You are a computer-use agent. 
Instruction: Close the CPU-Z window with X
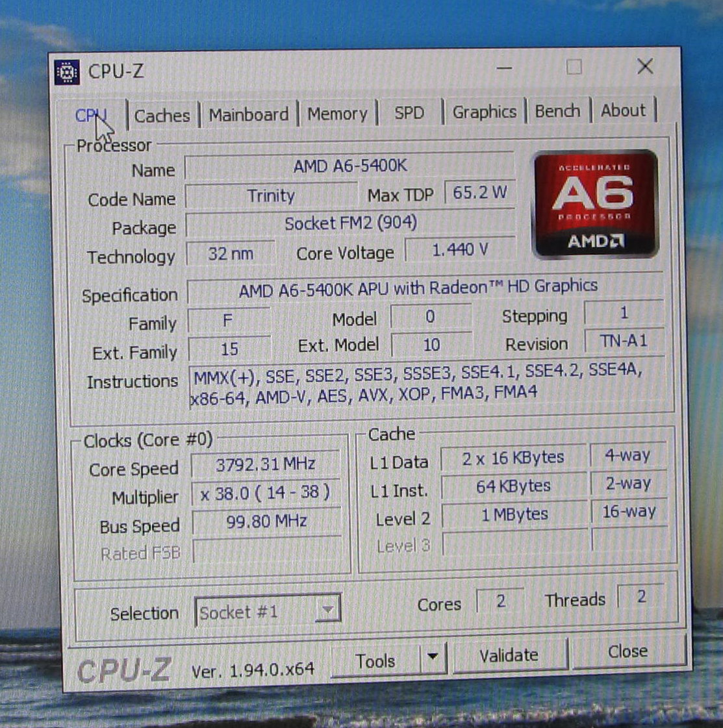point(646,66)
